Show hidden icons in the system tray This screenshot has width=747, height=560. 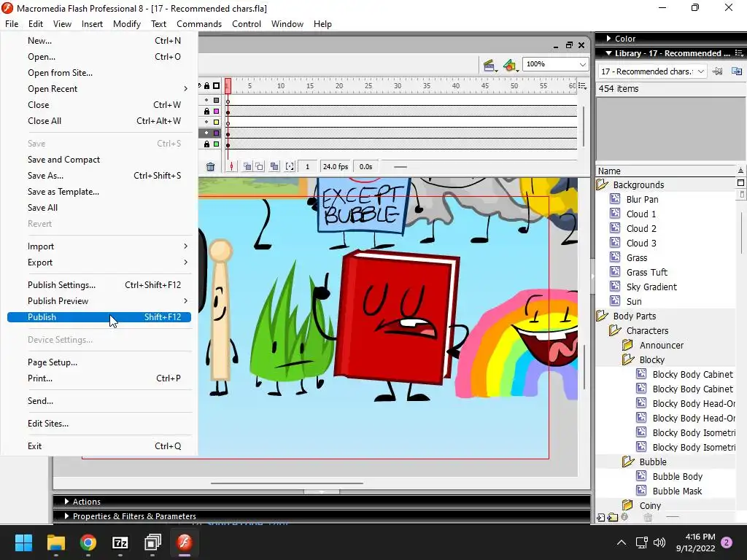click(622, 542)
